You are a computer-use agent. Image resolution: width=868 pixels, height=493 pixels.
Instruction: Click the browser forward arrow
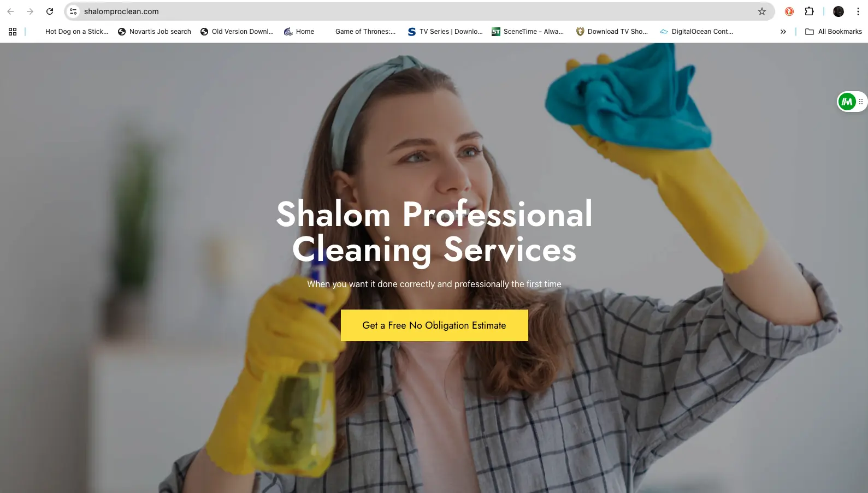[30, 11]
